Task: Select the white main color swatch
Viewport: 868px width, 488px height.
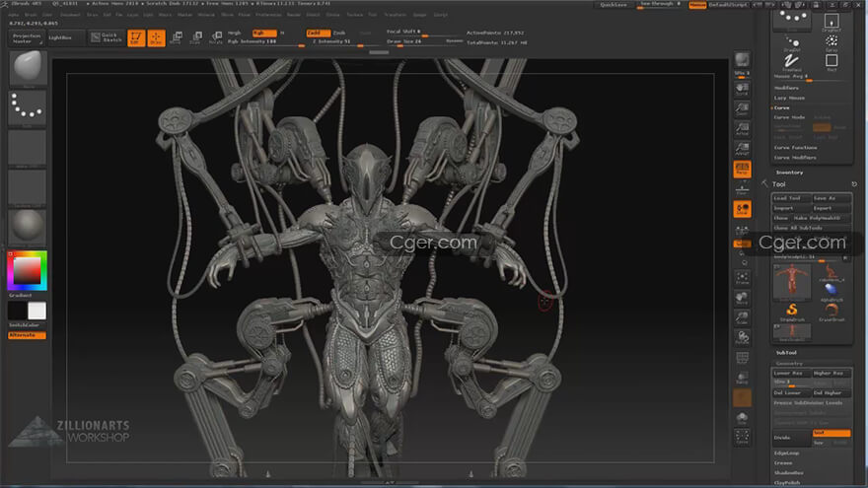Action: tap(37, 311)
